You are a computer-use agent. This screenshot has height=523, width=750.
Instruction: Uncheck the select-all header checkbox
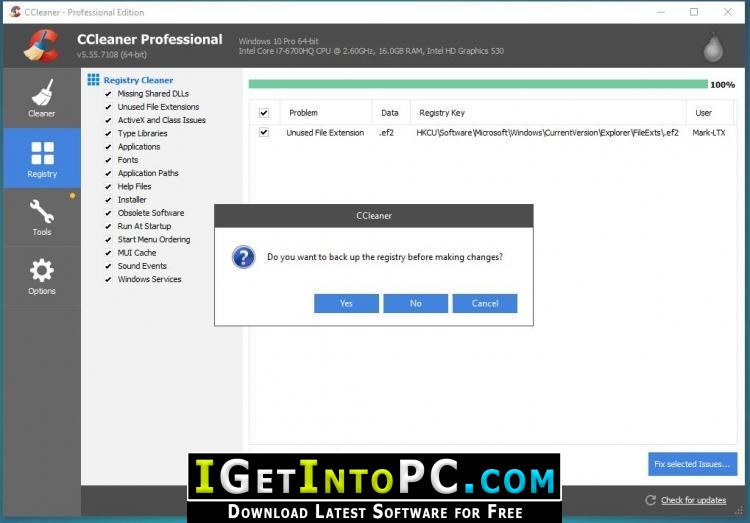(x=264, y=113)
